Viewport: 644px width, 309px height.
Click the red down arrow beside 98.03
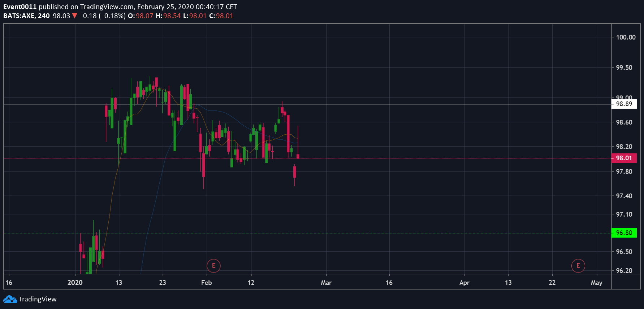pyautogui.click(x=74, y=16)
